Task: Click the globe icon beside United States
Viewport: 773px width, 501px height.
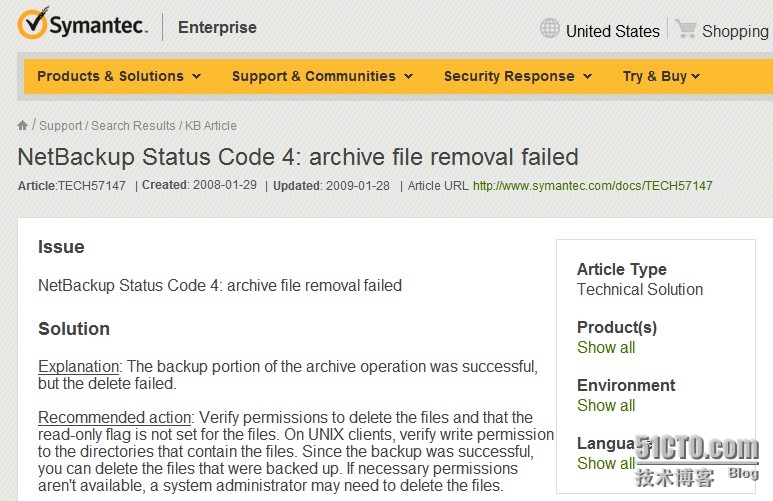Action: pos(550,28)
